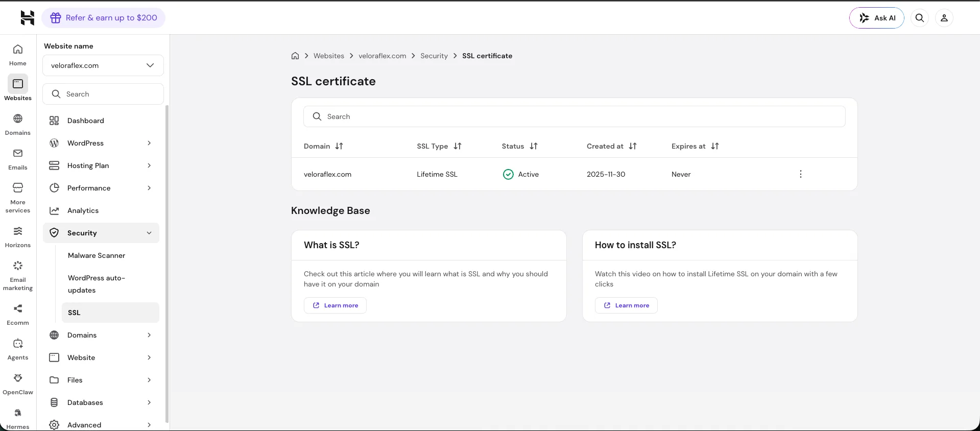
Task: Go to Websites breadcrumb link
Action: coord(329,56)
